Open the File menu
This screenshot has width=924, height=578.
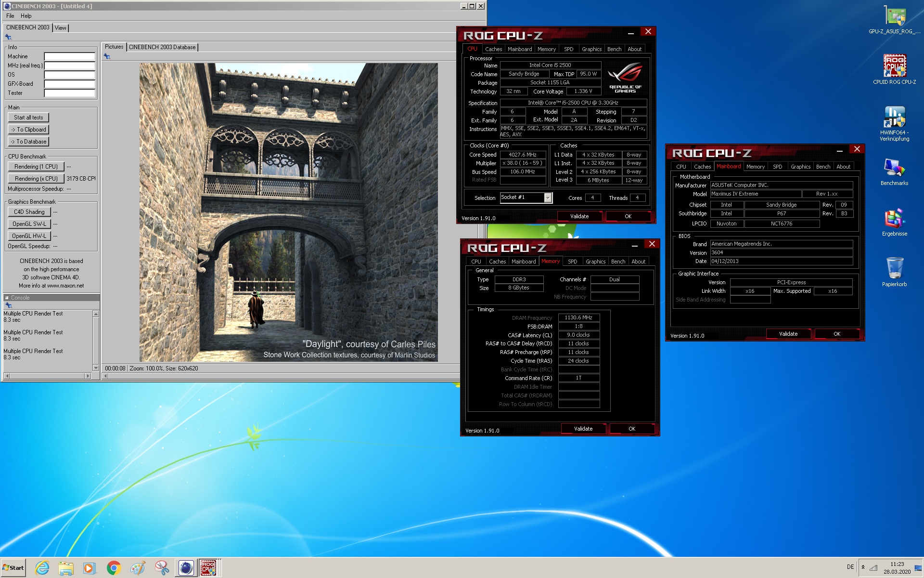click(10, 16)
